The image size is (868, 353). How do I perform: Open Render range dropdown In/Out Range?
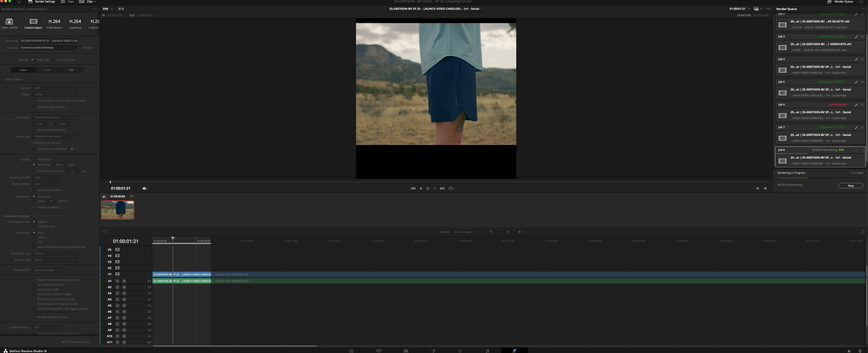click(x=466, y=232)
